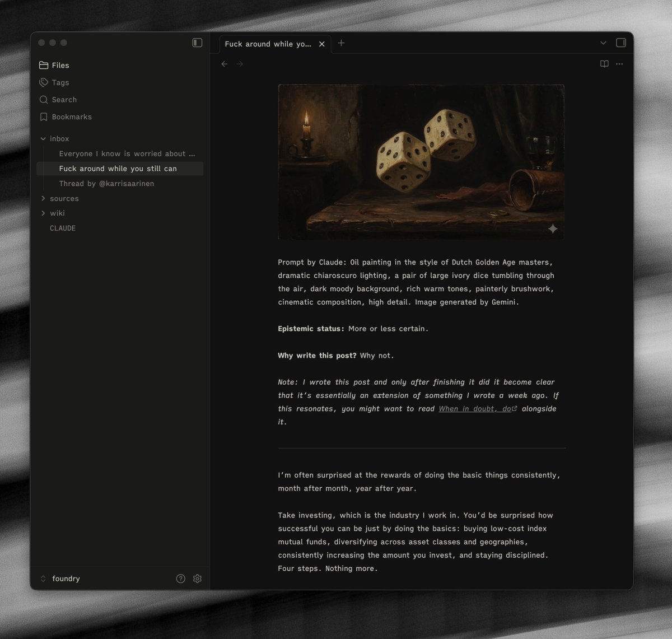Add a new tab with plus icon
Image resolution: width=672 pixels, height=639 pixels.
(x=341, y=43)
